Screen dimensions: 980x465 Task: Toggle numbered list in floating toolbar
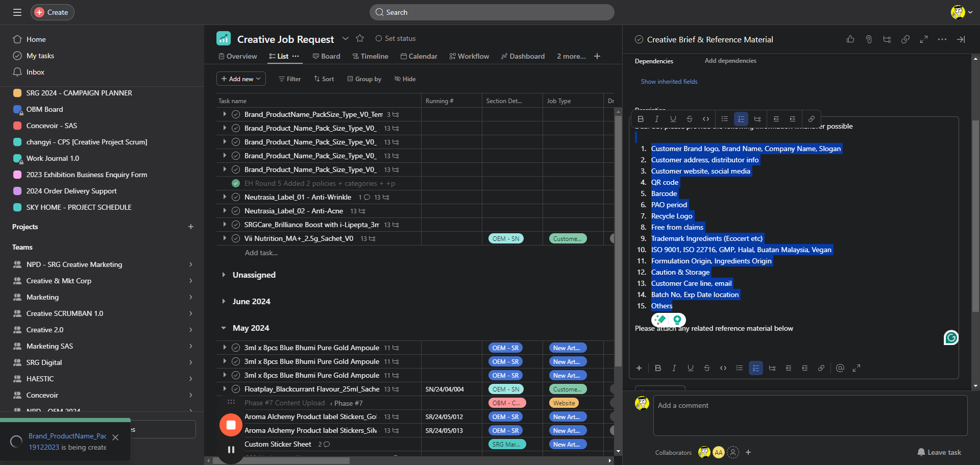click(741, 119)
